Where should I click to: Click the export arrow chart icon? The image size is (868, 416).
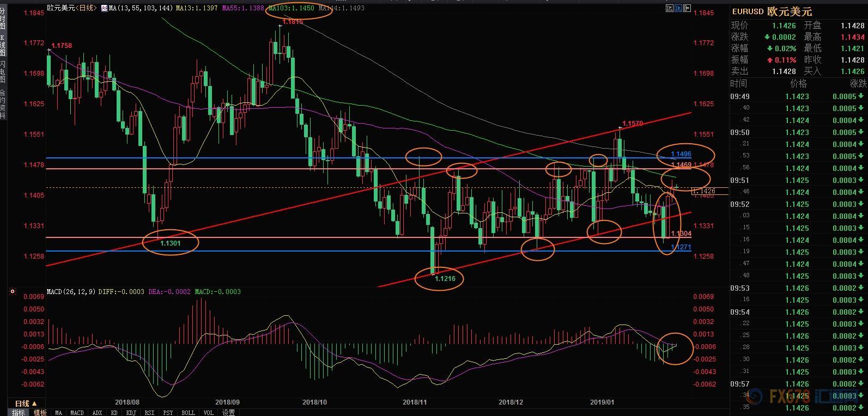(688, 8)
